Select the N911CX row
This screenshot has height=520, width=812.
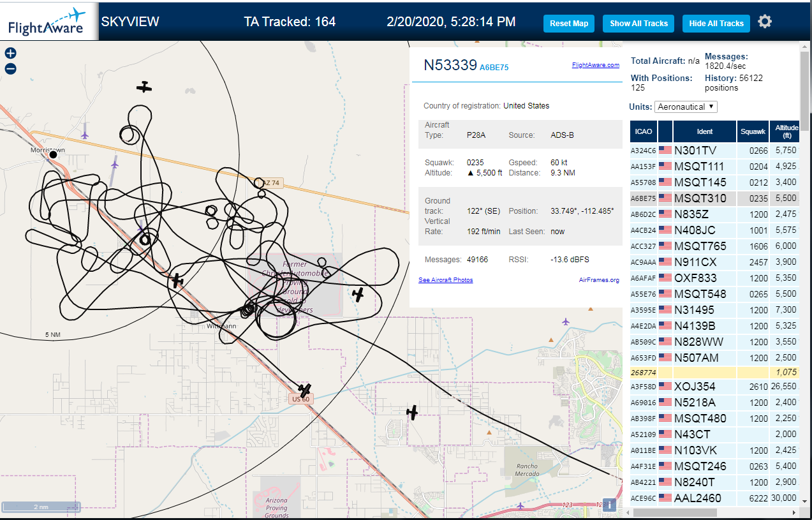coord(714,262)
